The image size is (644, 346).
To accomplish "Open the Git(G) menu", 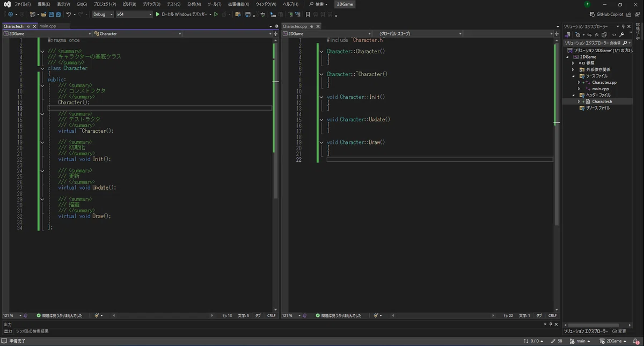I will [x=82, y=4].
